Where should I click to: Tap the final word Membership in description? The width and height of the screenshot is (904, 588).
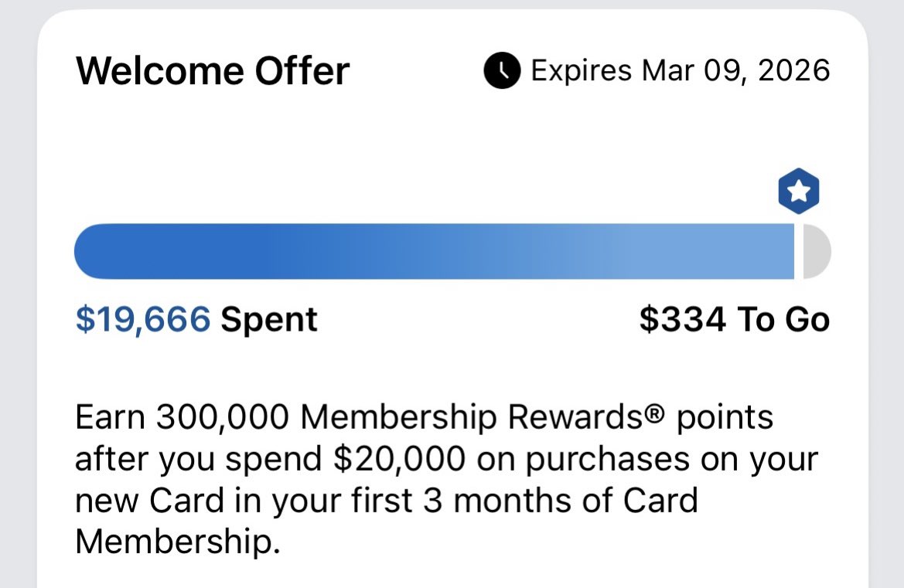click(176, 542)
